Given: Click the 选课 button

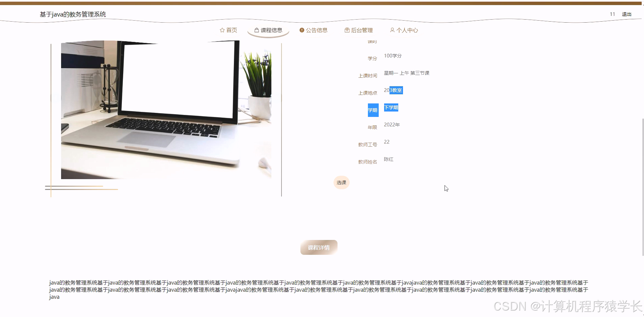Looking at the screenshot, I should [x=342, y=182].
